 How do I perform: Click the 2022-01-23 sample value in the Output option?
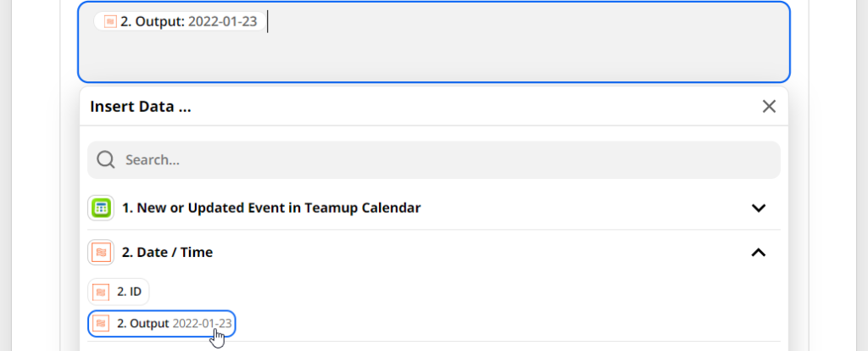(x=202, y=323)
